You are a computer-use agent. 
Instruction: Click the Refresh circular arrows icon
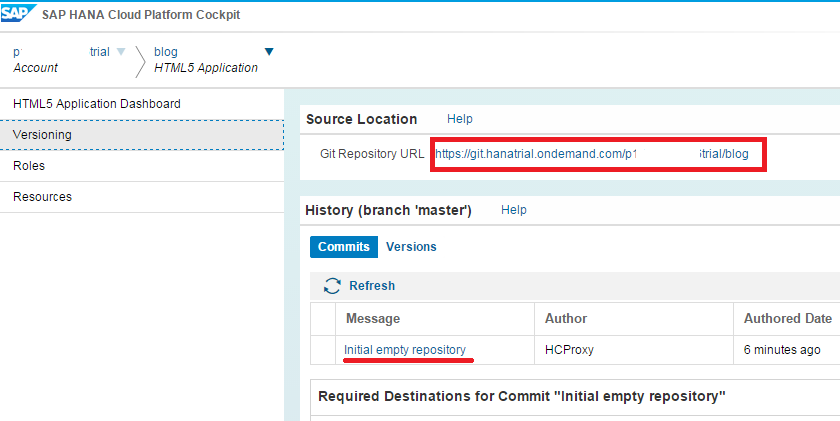point(332,285)
